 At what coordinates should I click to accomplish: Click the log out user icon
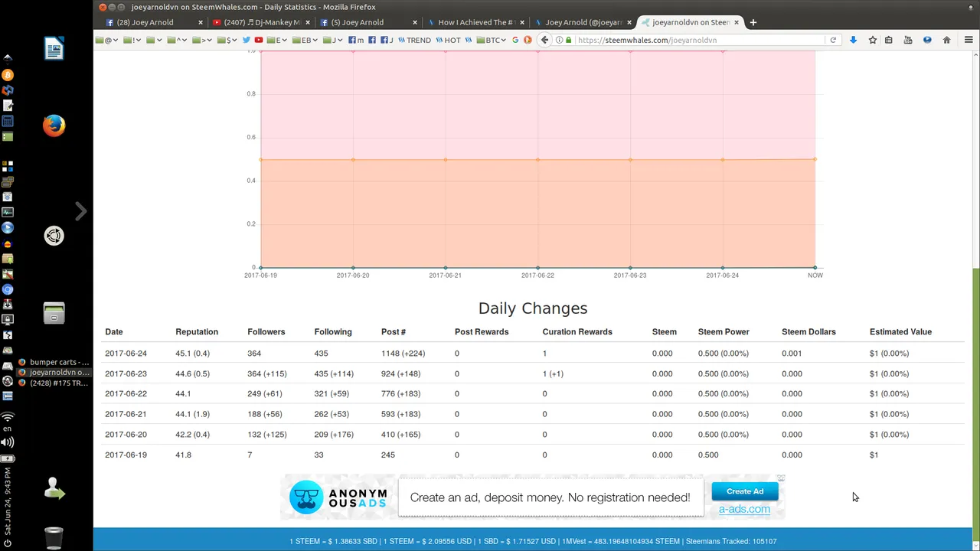[x=54, y=488]
